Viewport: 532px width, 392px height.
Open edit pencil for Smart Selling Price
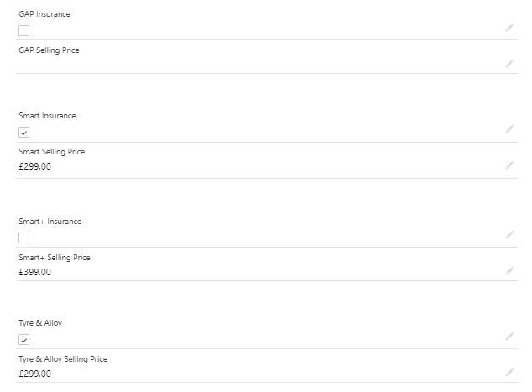pos(509,165)
